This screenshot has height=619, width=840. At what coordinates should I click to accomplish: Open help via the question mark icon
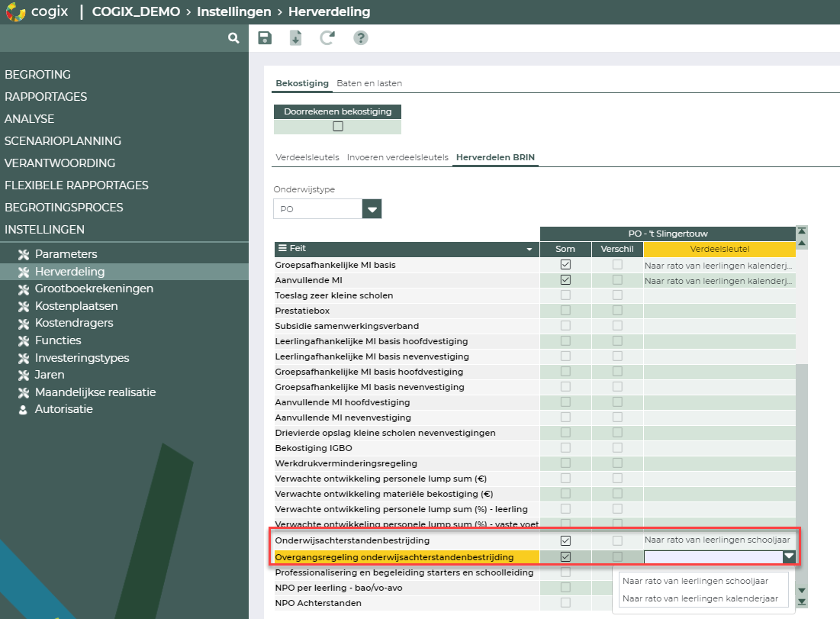pos(361,38)
